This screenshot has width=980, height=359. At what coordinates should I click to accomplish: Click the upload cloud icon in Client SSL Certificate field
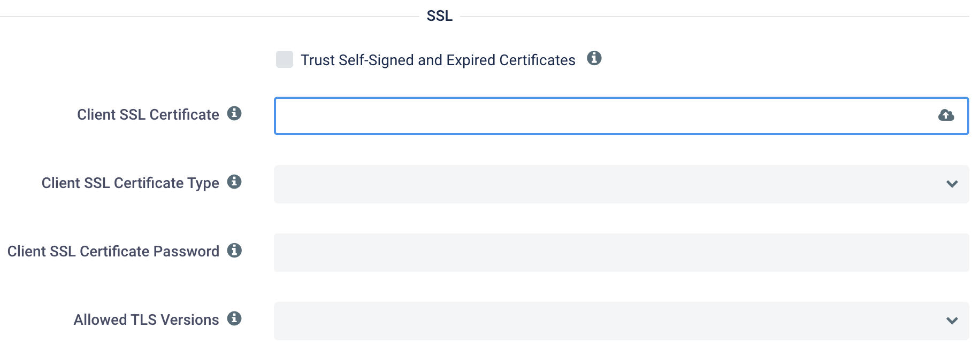[x=946, y=115]
